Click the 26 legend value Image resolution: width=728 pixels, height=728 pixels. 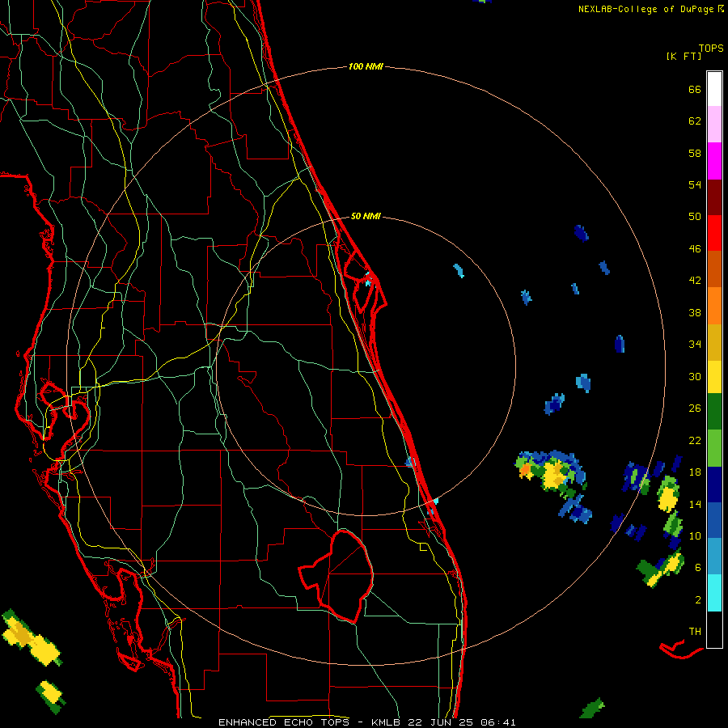click(695, 408)
